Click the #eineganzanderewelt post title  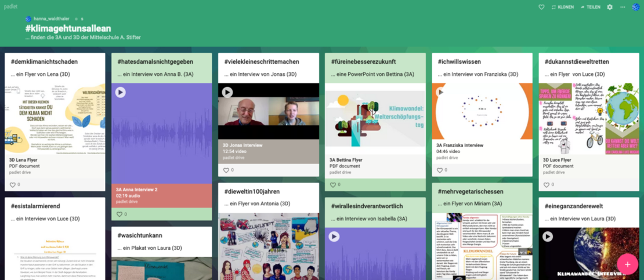(574, 206)
